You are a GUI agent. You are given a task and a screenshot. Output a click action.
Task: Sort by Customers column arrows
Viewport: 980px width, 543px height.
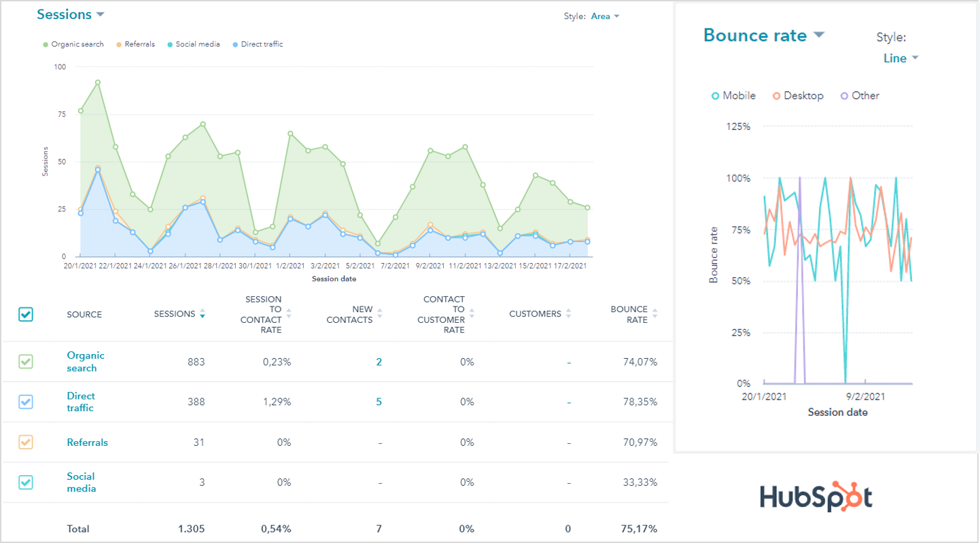pyautogui.click(x=568, y=314)
